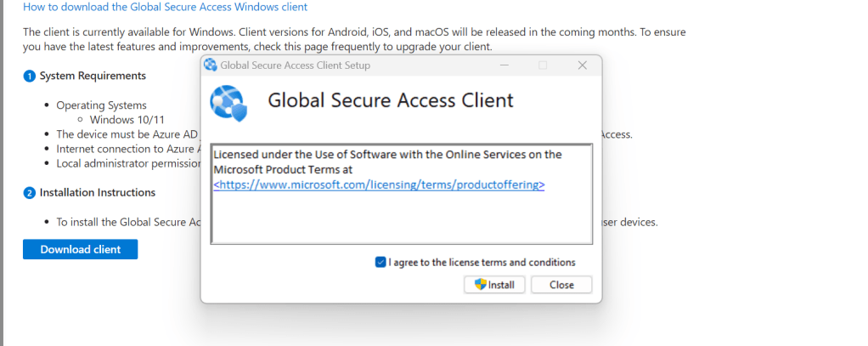Minimize the Global Secure Access Client Setup dialog
868x346 pixels.
click(x=504, y=65)
